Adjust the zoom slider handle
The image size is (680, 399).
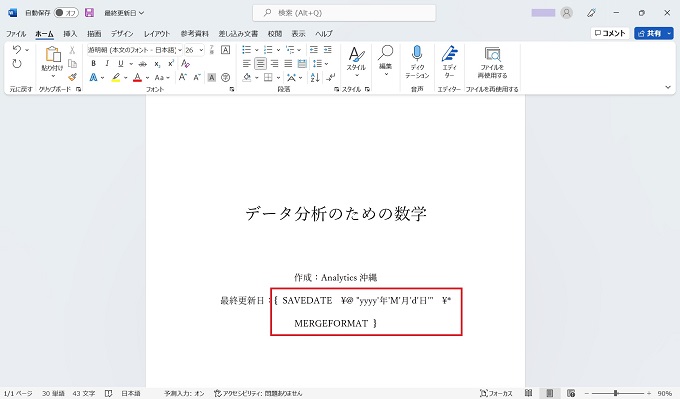click(x=615, y=393)
